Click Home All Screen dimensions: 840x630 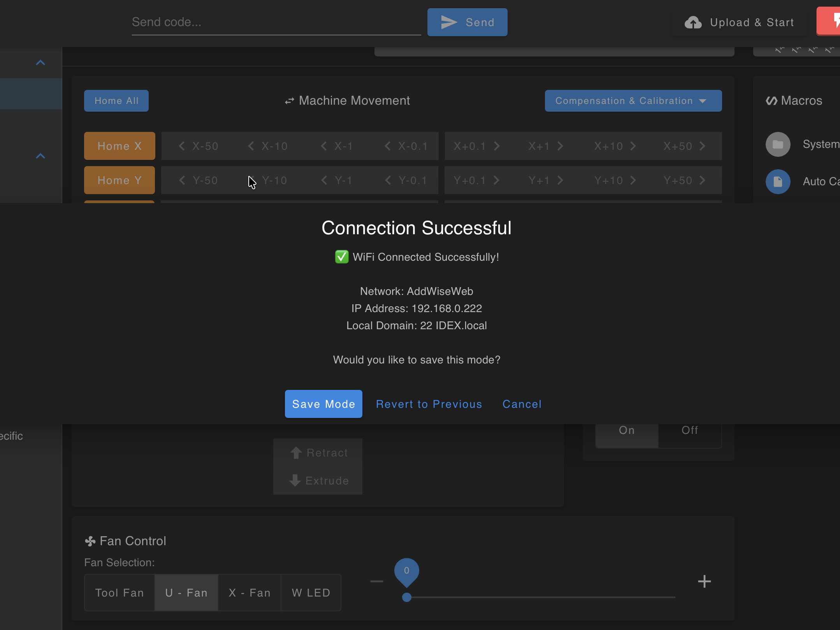click(x=116, y=101)
